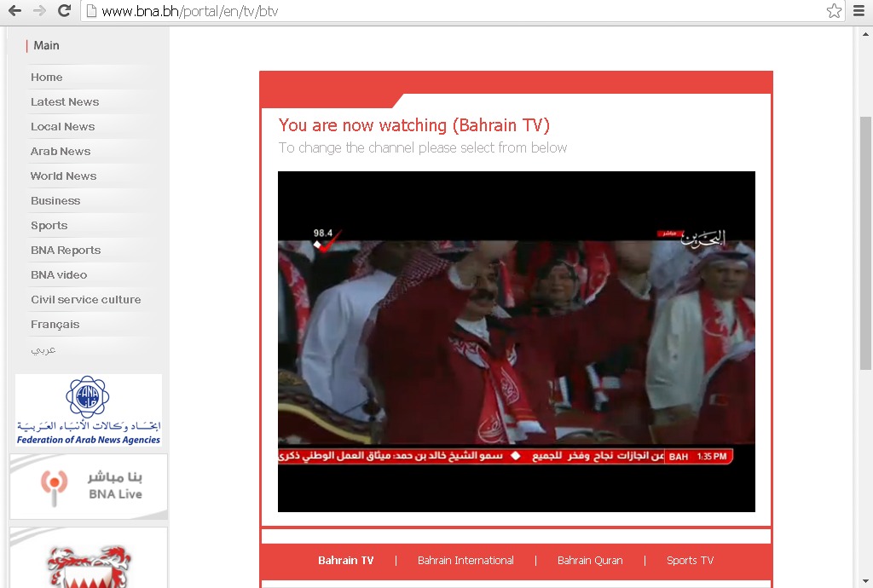
Task: Open Civil service culture link
Action: point(86,299)
